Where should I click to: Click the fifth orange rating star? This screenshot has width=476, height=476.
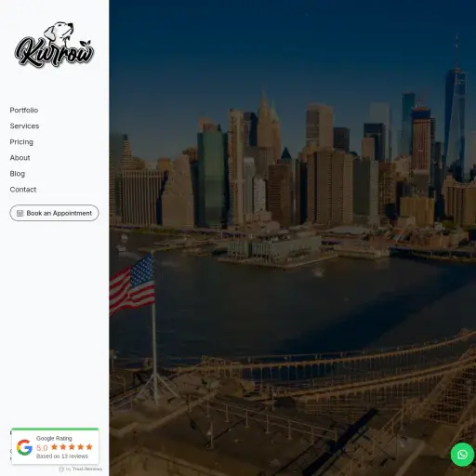point(89,447)
